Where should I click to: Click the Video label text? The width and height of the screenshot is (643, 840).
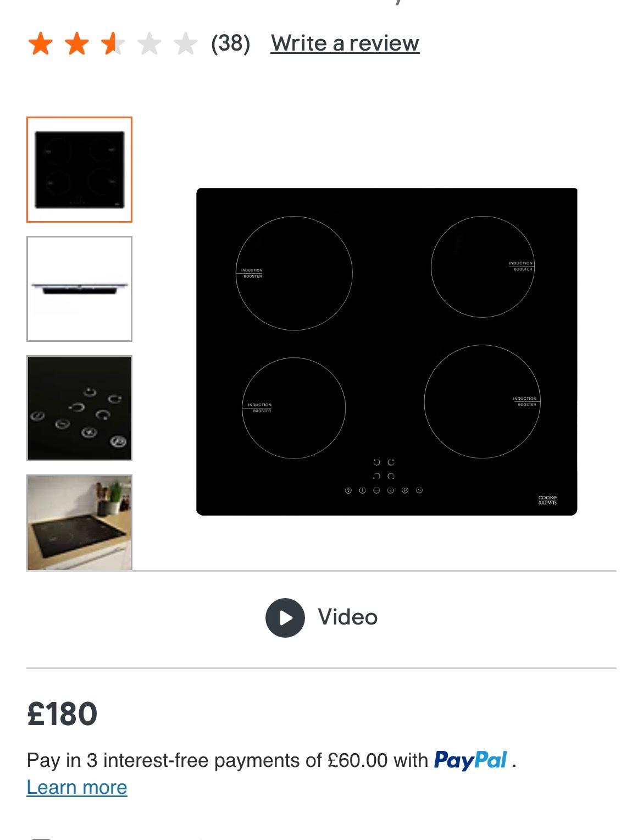coord(348,617)
